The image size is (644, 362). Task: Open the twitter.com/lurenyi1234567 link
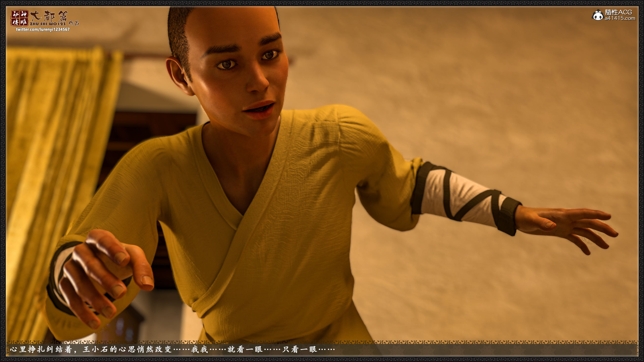click(43, 29)
